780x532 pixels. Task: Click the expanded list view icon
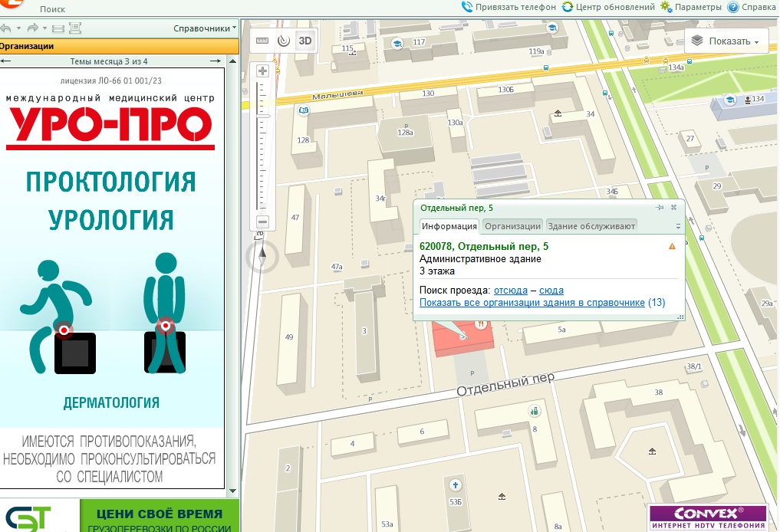(75, 28)
